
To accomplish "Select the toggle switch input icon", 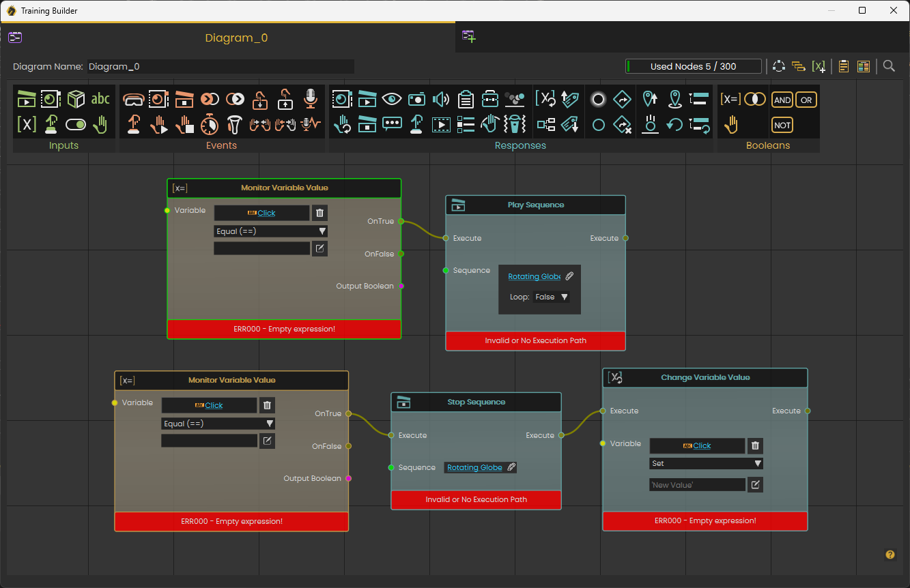I will pyautogui.click(x=76, y=125).
